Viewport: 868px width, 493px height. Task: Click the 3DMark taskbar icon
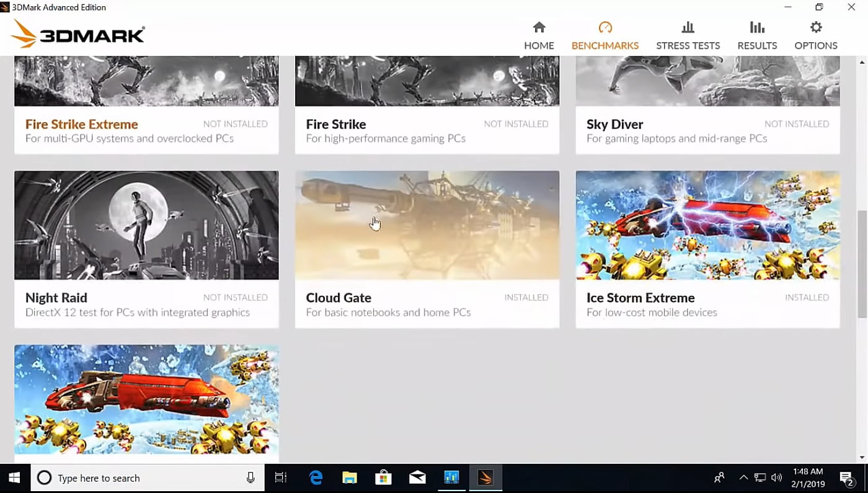(485, 477)
